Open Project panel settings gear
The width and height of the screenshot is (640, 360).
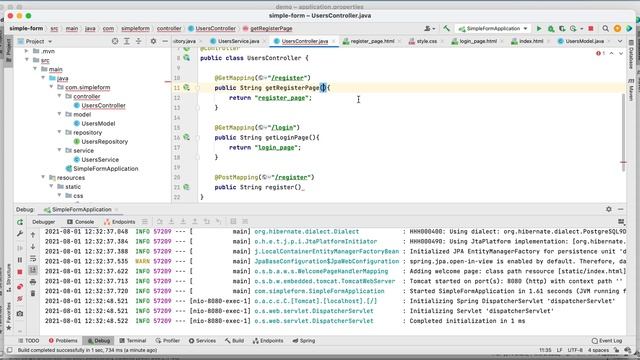tap(153, 41)
